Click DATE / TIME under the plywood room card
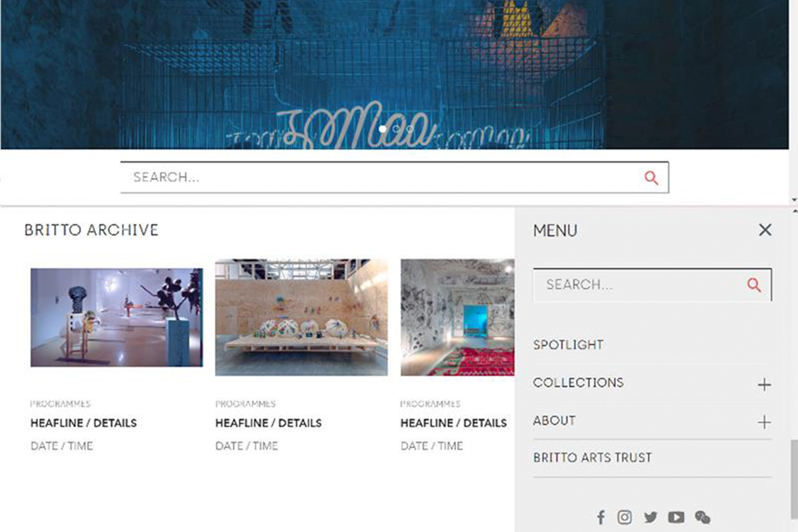Viewport: 798px width, 532px height. [x=247, y=446]
